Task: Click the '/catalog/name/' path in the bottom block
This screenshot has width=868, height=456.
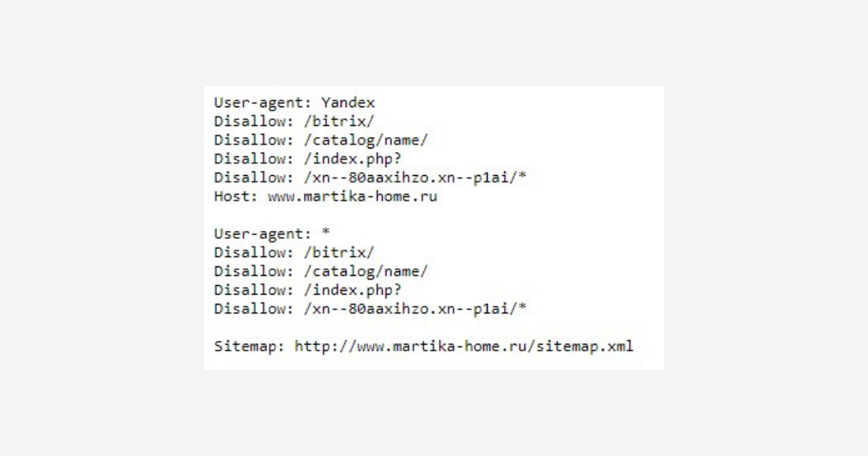Action: [x=366, y=271]
